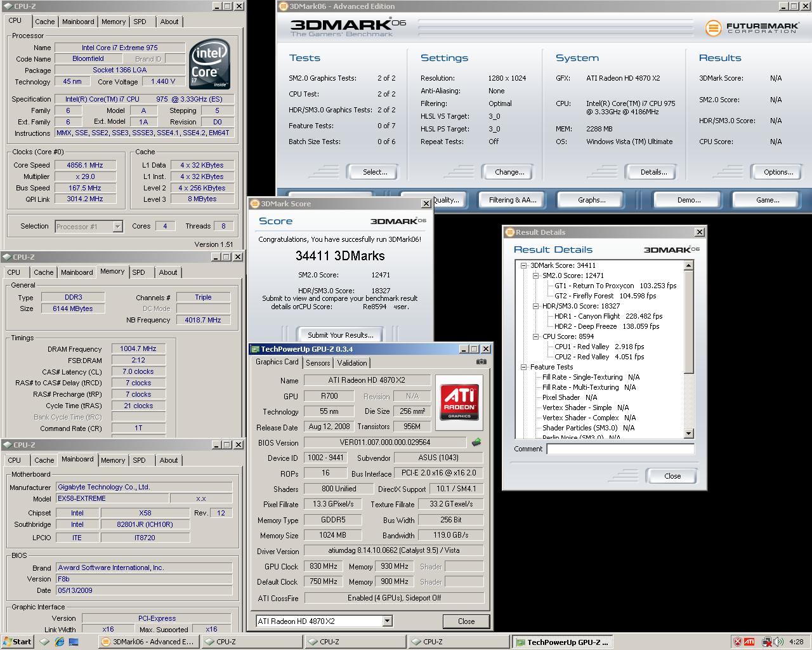The height and width of the screenshot is (650, 812).
Task: Open Mainboard tab in CPU-Z window showing Processor
Action: 78,22
